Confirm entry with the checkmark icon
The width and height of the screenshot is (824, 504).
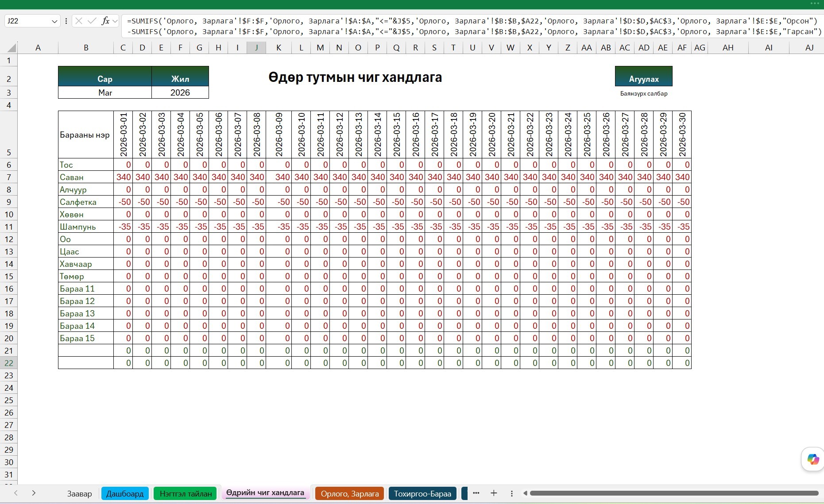coord(92,21)
